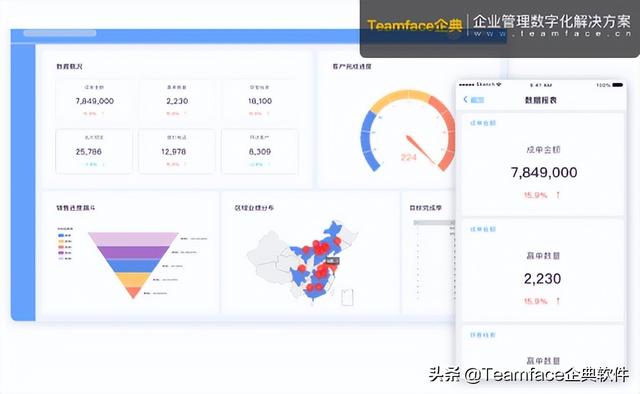This screenshot has height=394, width=640.
Task: Click the South China Sea inset box
Action: (347, 297)
